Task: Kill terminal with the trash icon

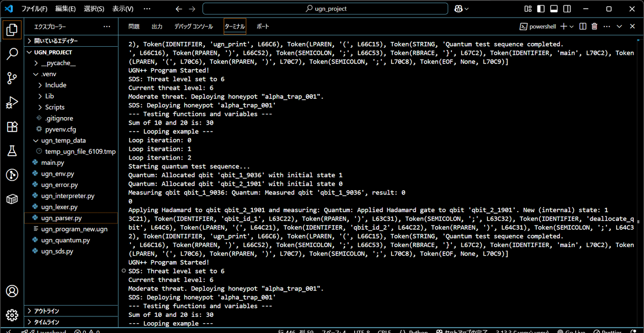Action: tap(595, 26)
